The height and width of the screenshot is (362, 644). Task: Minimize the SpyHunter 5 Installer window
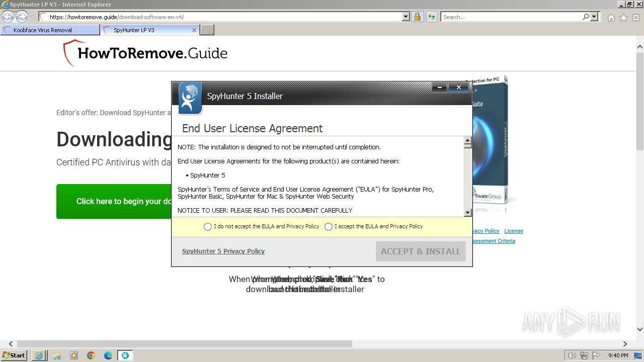tap(440, 87)
